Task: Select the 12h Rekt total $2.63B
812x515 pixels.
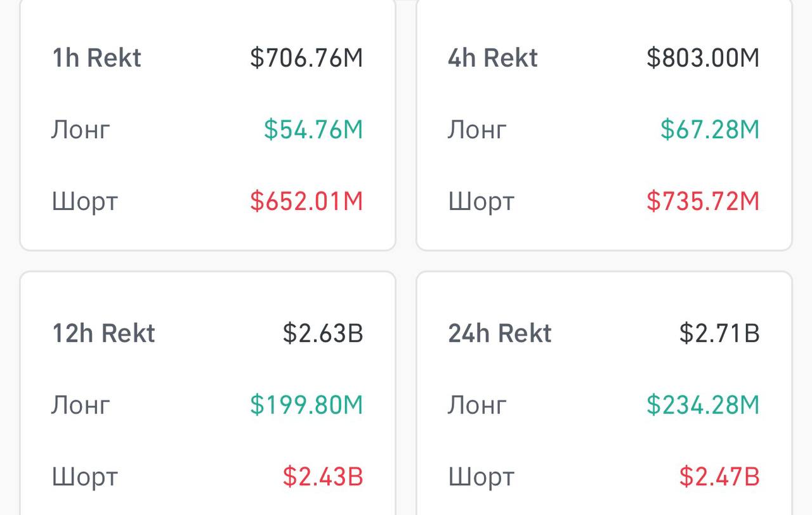Action: point(323,333)
